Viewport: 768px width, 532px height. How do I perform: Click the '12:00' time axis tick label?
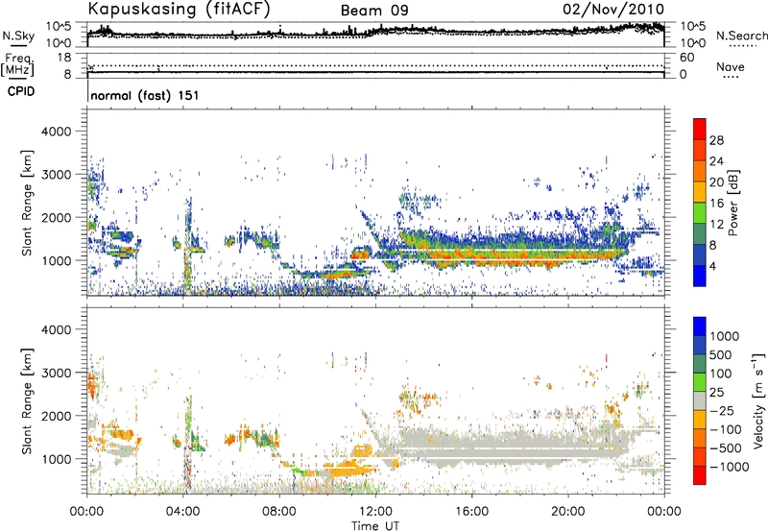click(x=375, y=512)
